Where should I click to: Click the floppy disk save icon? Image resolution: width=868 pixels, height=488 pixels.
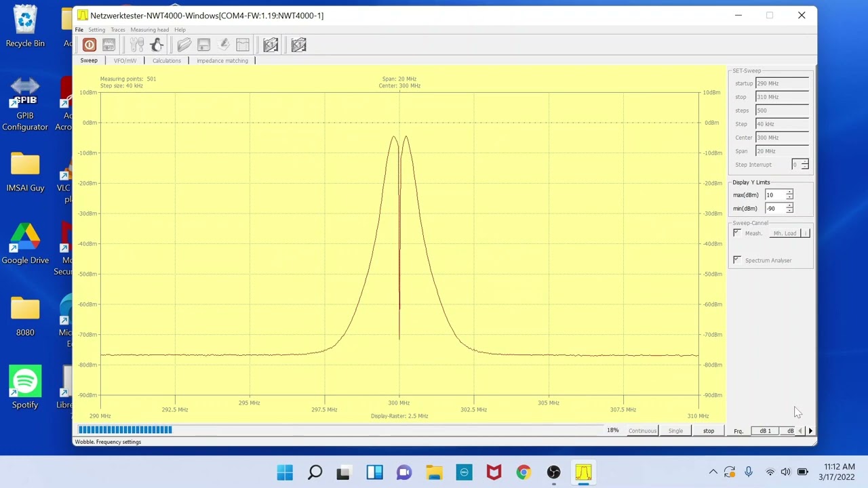[x=203, y=45]
